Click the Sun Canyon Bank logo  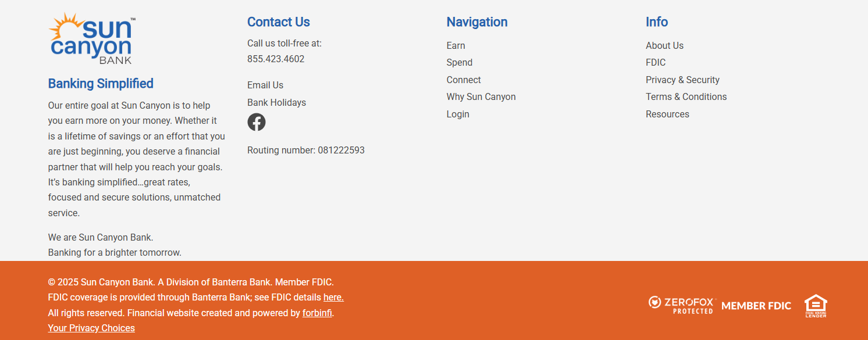tap(92, 39)
